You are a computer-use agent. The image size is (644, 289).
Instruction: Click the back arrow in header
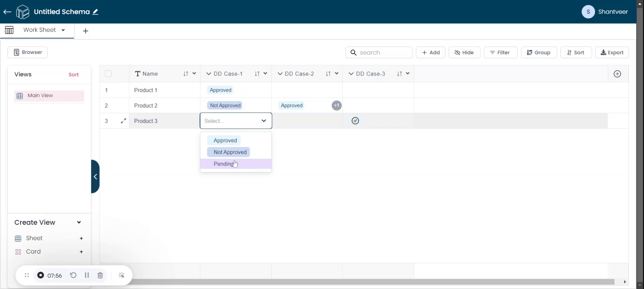[7, 12]
